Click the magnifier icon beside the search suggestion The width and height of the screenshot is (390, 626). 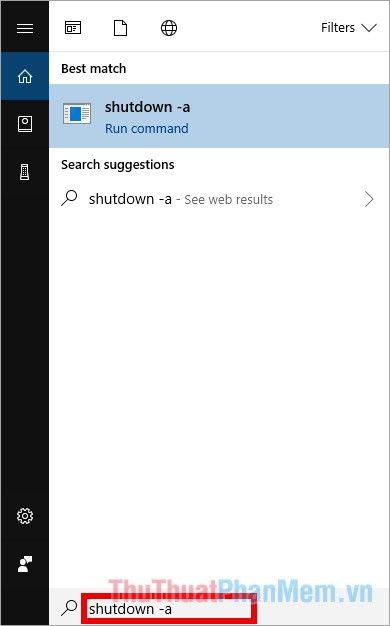(x=69, y=198)
